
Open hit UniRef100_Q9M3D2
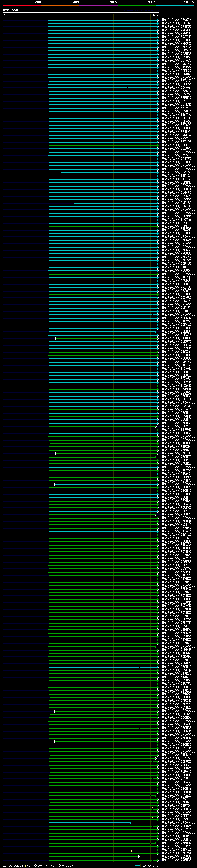click(x=177, y=30)
